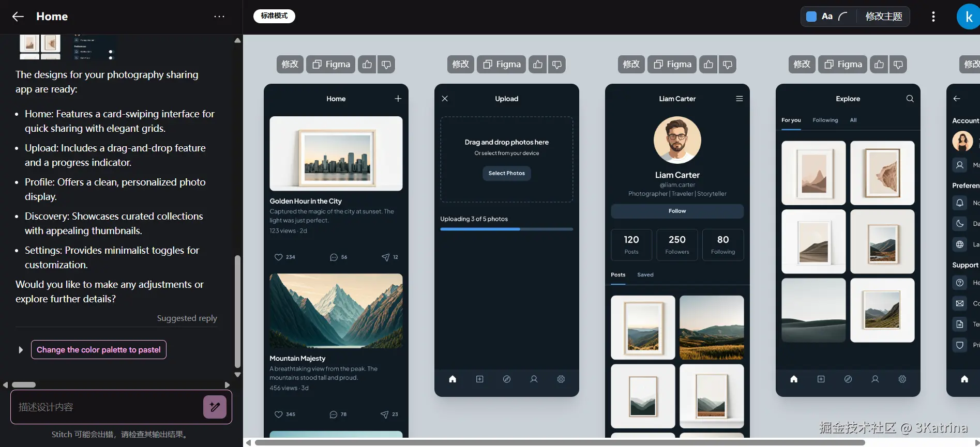Select the For you tab in Explore
The height and width of the screenshot is (447, 980).
[791, 120]
